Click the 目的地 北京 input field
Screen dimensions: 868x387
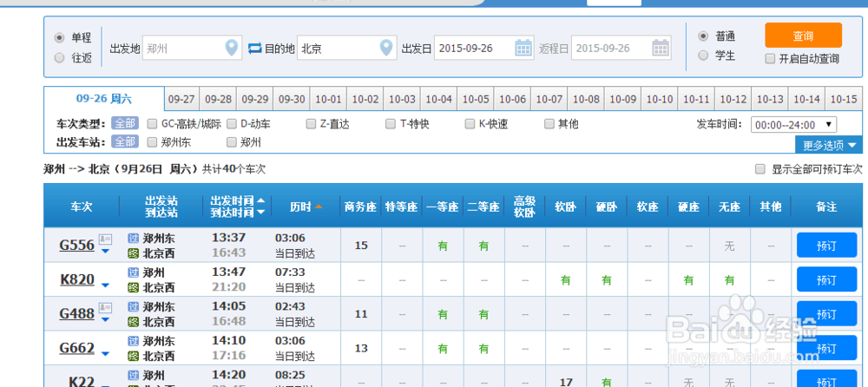tap(347, 49)
